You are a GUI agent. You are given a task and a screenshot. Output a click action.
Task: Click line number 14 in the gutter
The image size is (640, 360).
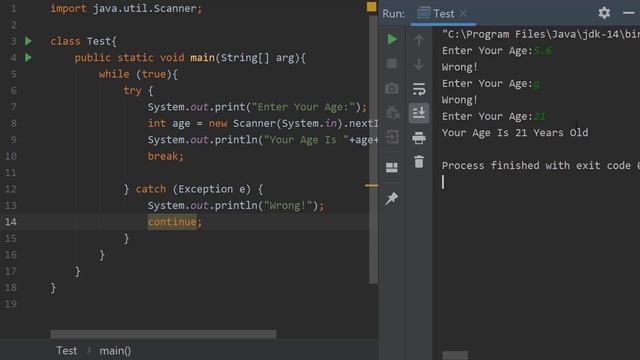(11, 222)
